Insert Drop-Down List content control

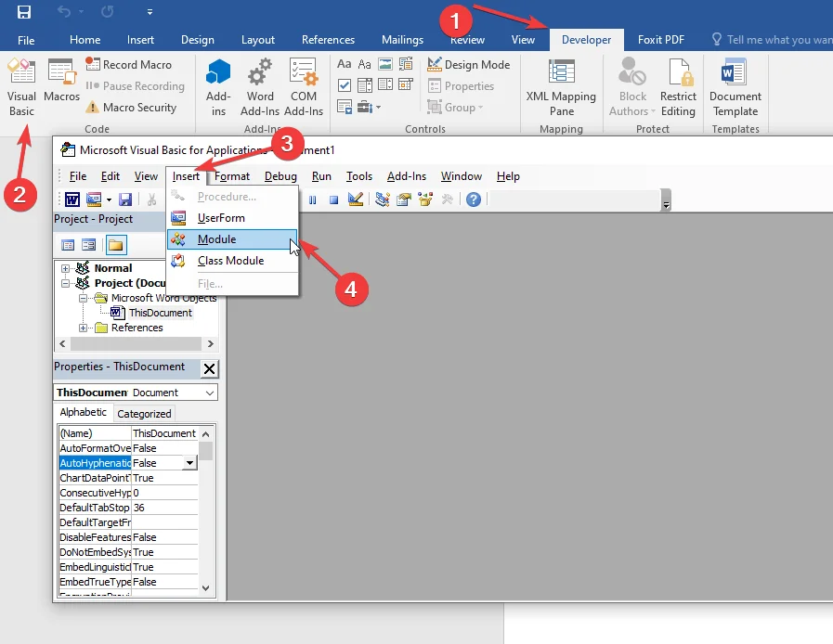pyautogui.click(x=385, y=85)
